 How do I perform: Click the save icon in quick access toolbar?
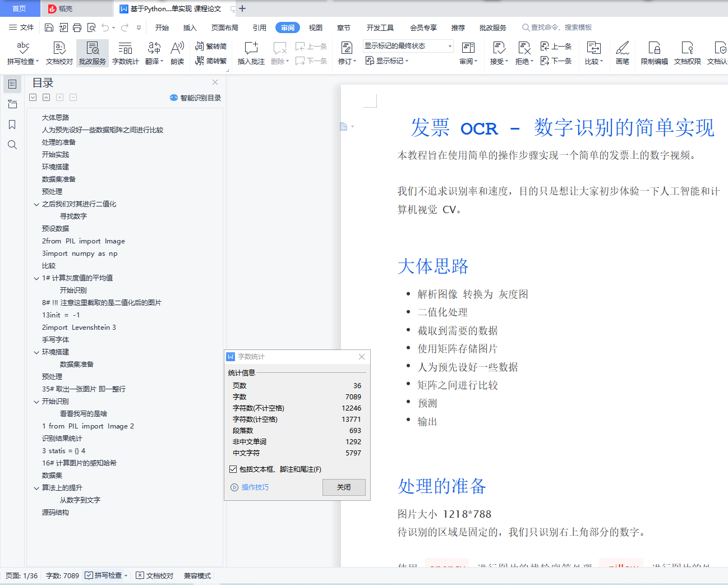[x=49, y=27]
